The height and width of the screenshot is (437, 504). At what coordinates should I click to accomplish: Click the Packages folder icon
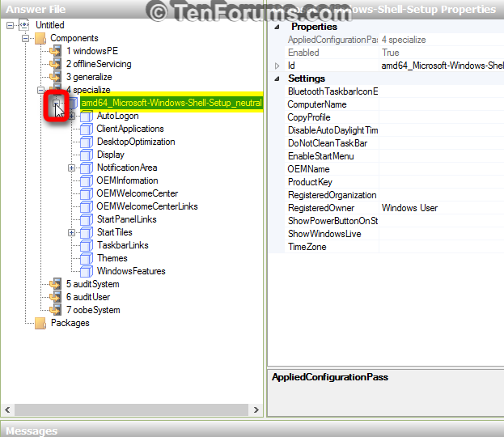click(x=40, y=323)
